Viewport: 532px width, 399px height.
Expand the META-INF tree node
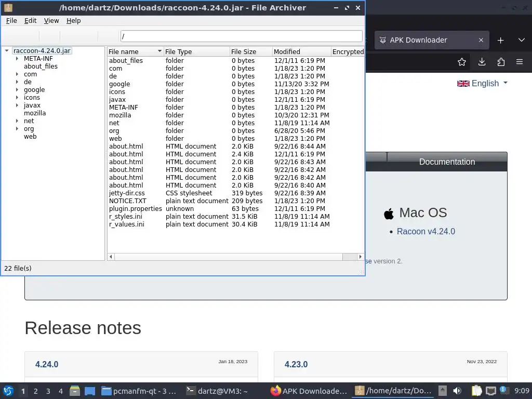click(x=17, y=58)
